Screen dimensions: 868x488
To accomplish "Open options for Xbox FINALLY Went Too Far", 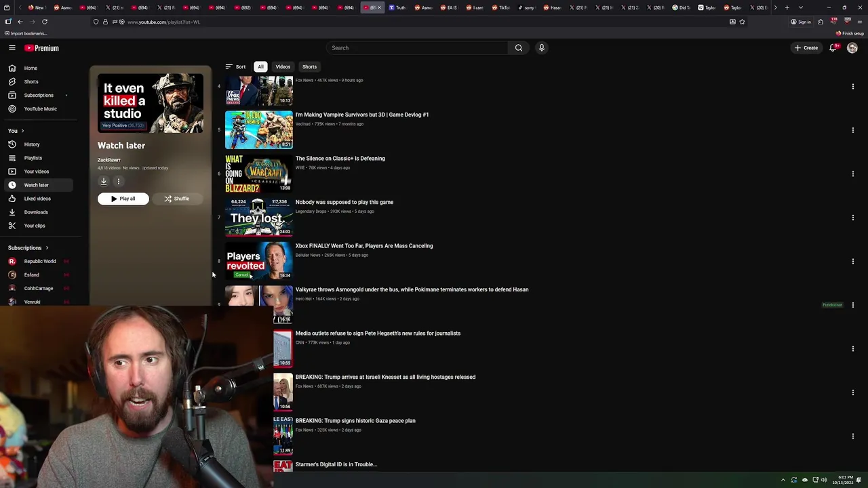I will coord(853,261).
